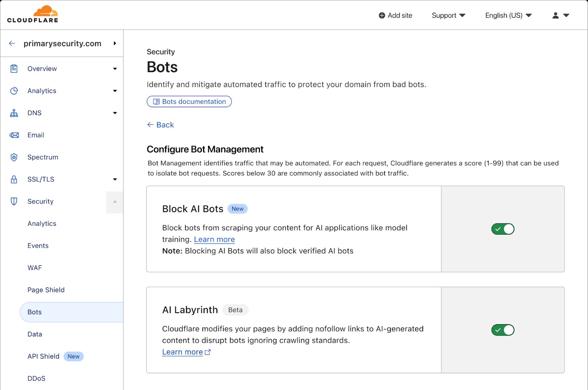Go back using the arrow beside primarysecurity.com

(12, 43)
